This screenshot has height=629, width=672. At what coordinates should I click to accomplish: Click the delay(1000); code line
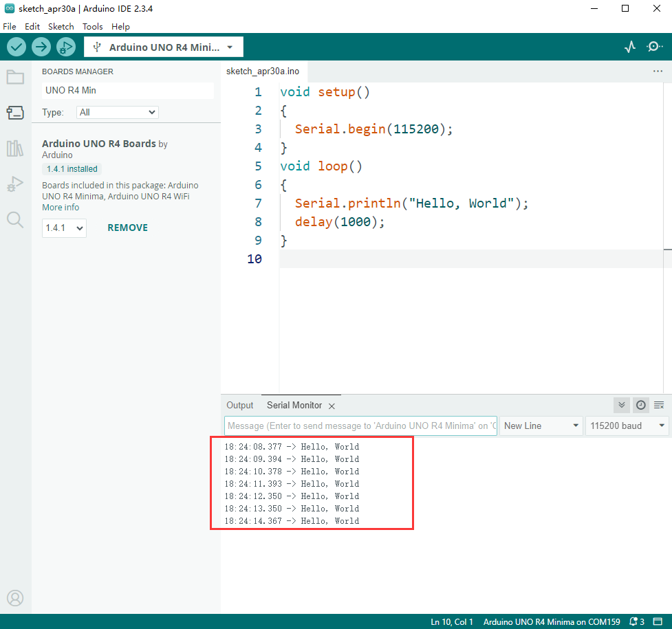tap(340, 222)
